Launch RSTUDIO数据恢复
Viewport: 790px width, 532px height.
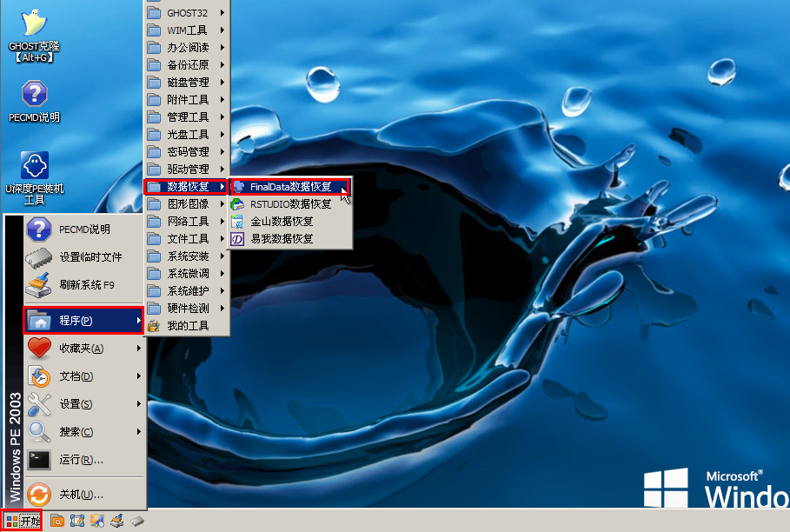[290, 204]
